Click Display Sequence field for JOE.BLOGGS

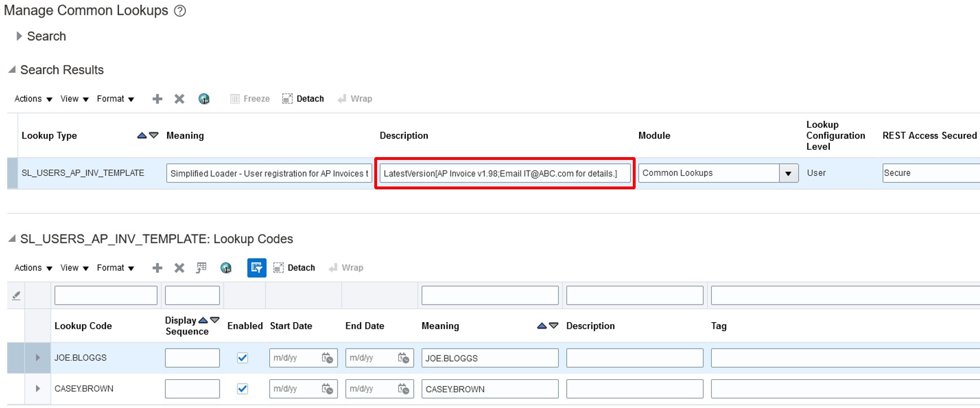[x=193, y=358]
